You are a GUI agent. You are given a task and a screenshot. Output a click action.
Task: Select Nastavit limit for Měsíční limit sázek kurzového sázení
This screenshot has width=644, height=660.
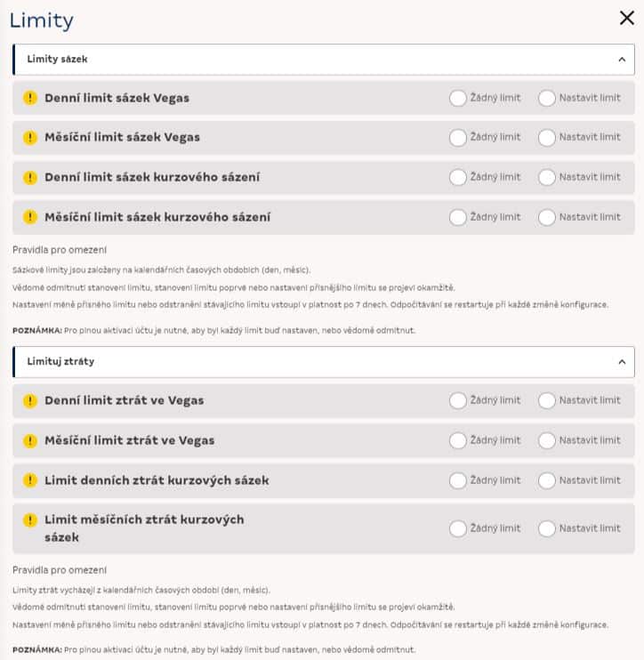click(547, 218)
